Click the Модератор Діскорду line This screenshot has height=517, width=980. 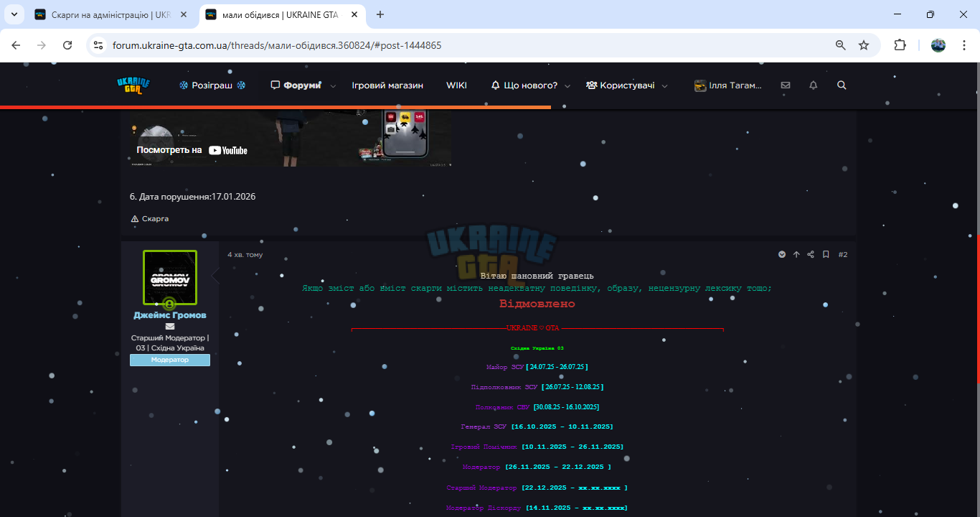(537, 508)
